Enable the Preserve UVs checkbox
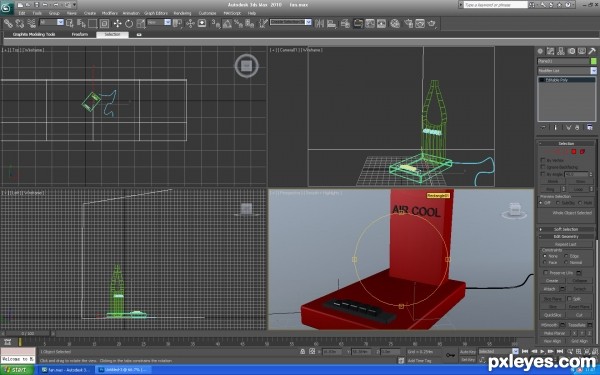600x375 pixels. [545, 272]
